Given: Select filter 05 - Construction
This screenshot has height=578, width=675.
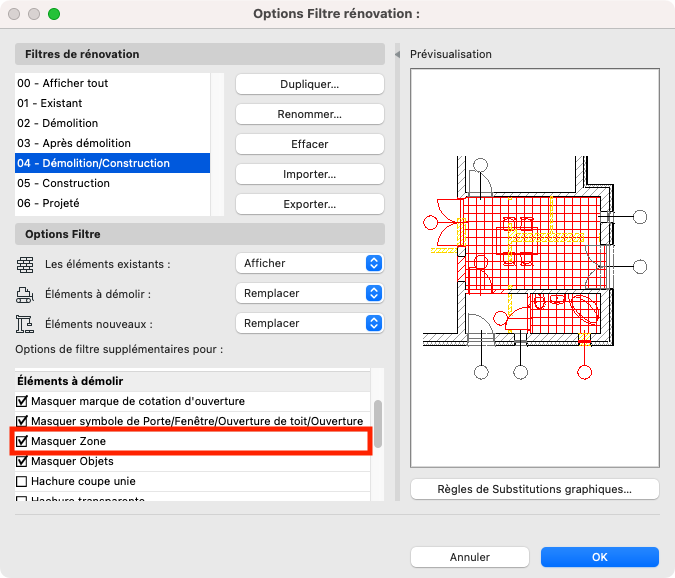Looking at the screenshot, I should coord(112,183).
